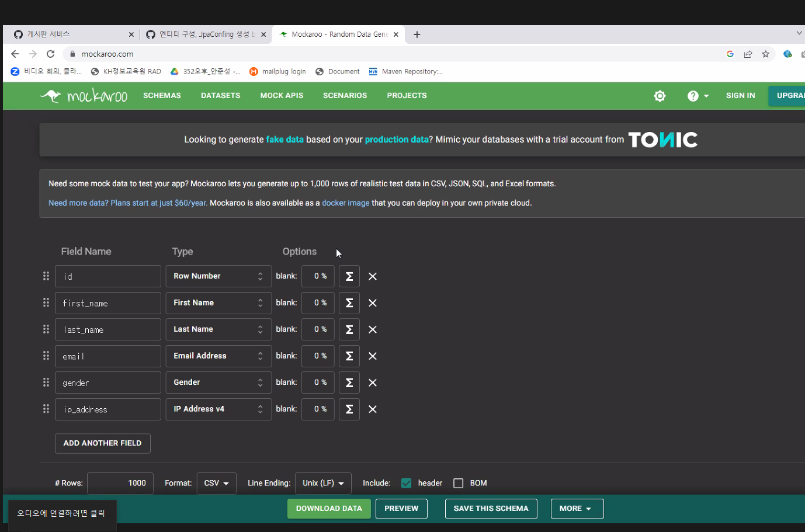Click drag handle of ip_address row
The image size is (805, 532).
[46, 409]
